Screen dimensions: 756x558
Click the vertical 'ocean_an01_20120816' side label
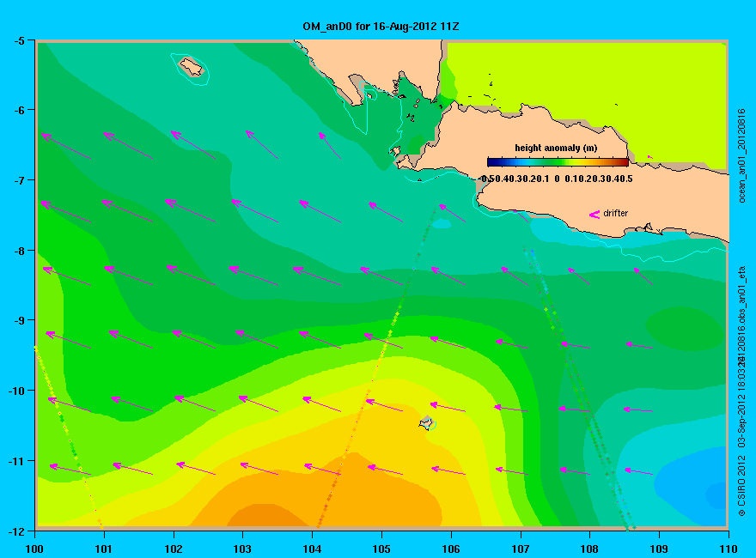pos(742,155)
